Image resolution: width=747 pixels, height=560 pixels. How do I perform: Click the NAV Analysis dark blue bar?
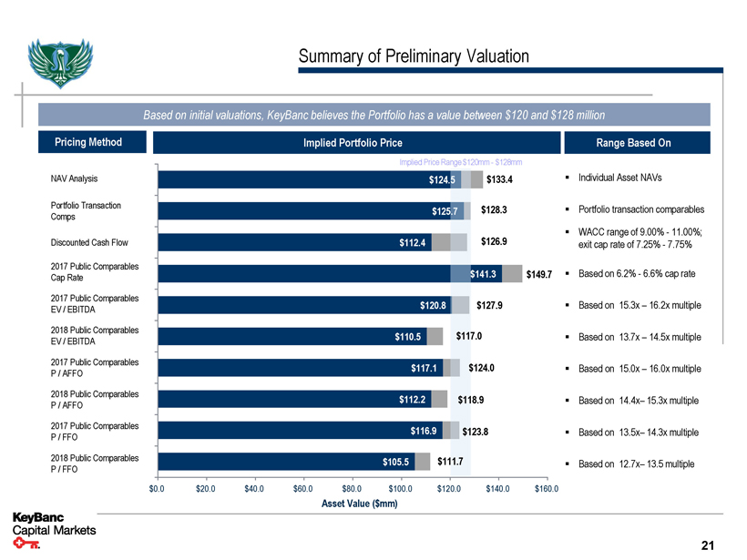click(292, 179)
